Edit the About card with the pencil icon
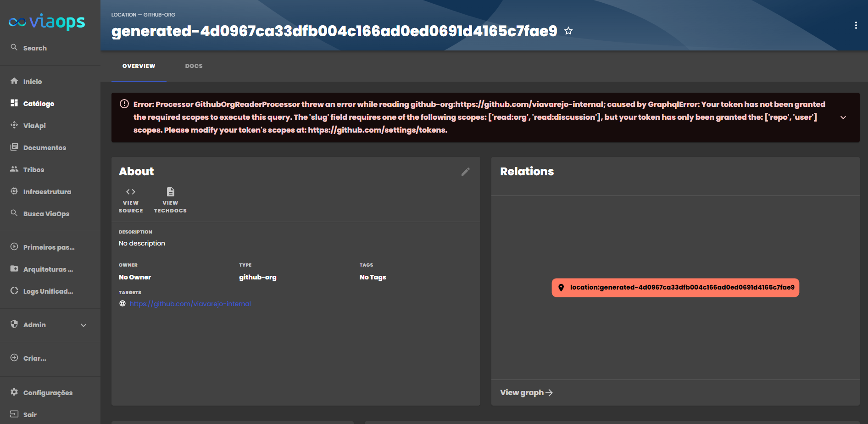The width and height of the screenshot is (868, 424). [466, 171]
